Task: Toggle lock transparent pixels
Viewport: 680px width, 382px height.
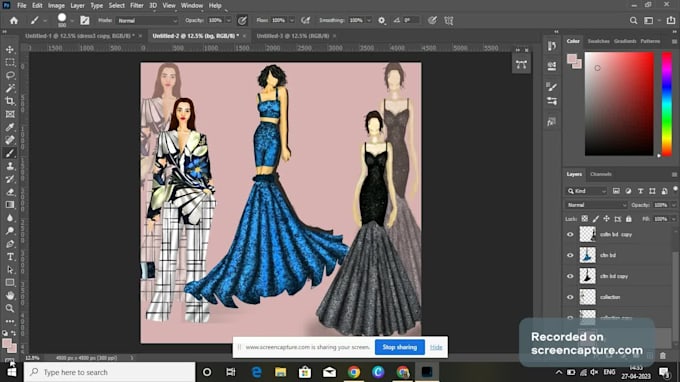Action: [585, 219]
